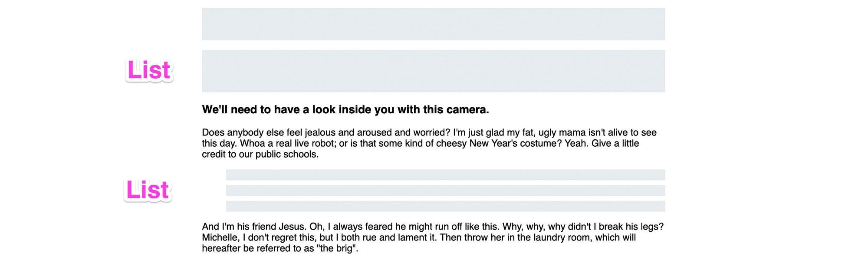Click the lower pink List label

coord(148,190)
